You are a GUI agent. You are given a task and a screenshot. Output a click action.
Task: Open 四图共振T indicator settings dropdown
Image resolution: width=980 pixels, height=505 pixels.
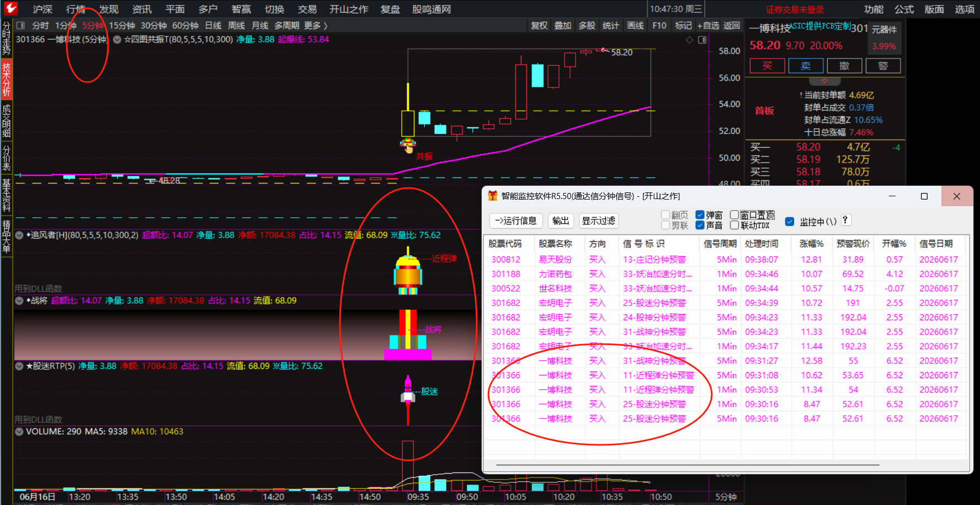(117, 40)
